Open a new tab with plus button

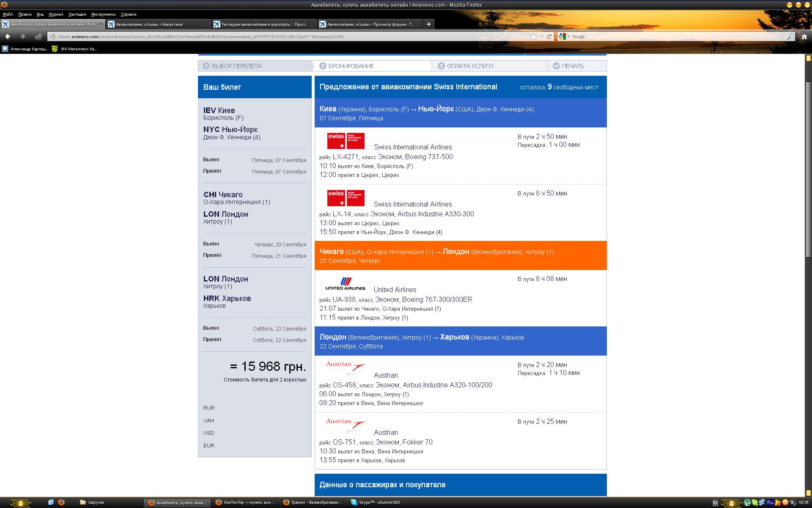pyautogui.click(x=428, y=24)
